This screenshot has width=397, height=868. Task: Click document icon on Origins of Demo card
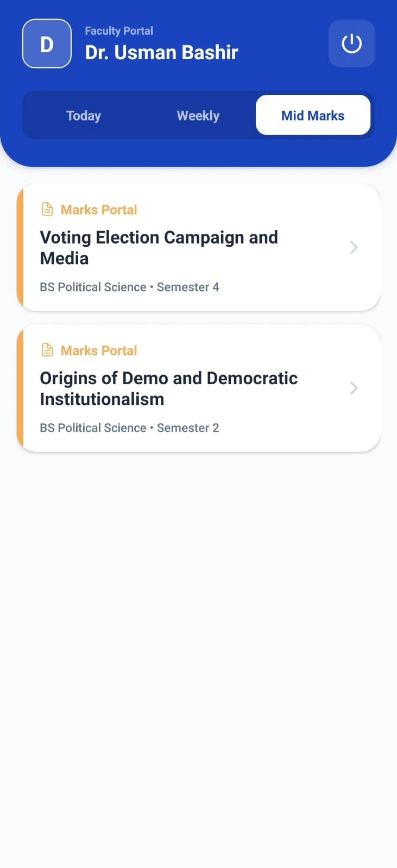(x=47, y=350)
